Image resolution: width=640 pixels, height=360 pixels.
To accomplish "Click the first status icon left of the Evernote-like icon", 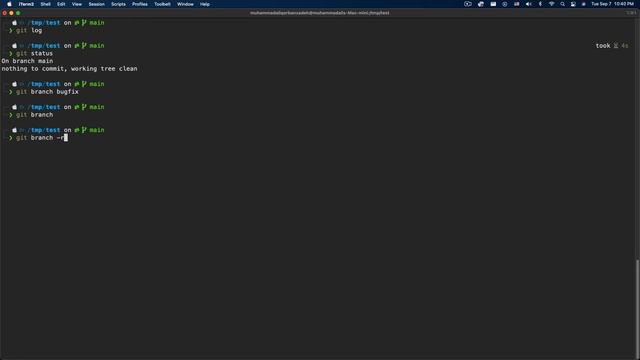I will tap(468, 4).
